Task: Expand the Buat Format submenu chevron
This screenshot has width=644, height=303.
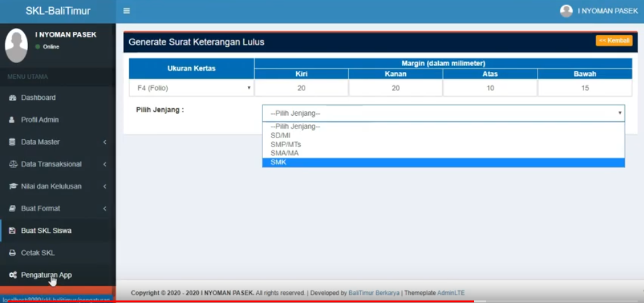Action: pos(104,209)
